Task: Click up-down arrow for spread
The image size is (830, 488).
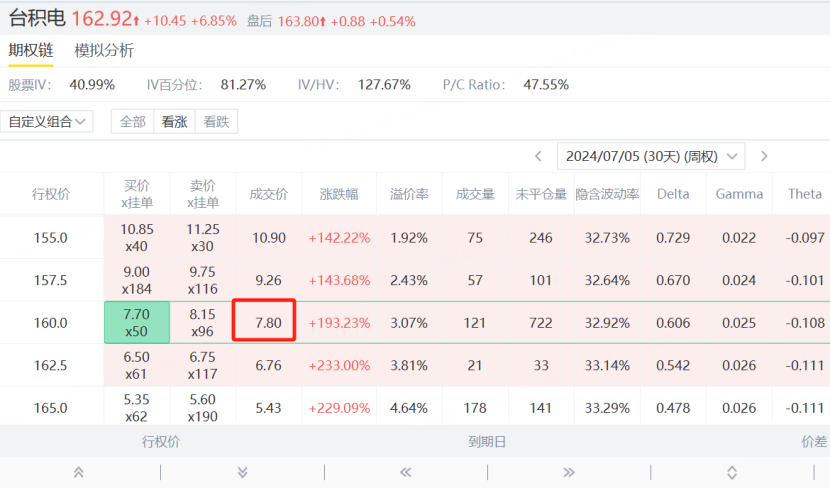Action: click(x=732, y=473)
